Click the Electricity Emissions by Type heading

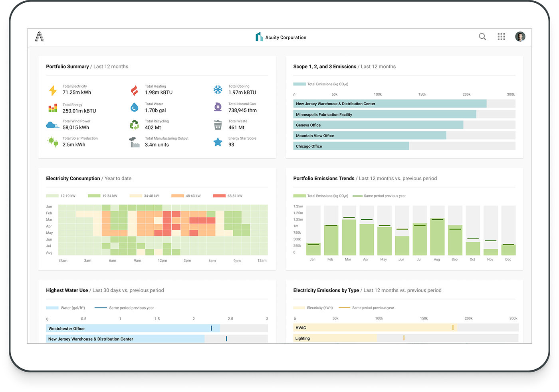tap(326, 290)
